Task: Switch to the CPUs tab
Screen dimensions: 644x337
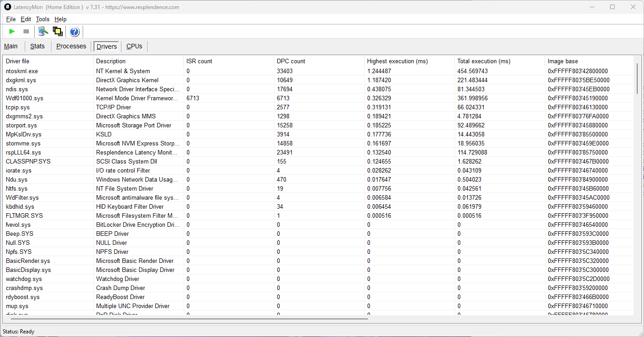Action: [134, 46]
